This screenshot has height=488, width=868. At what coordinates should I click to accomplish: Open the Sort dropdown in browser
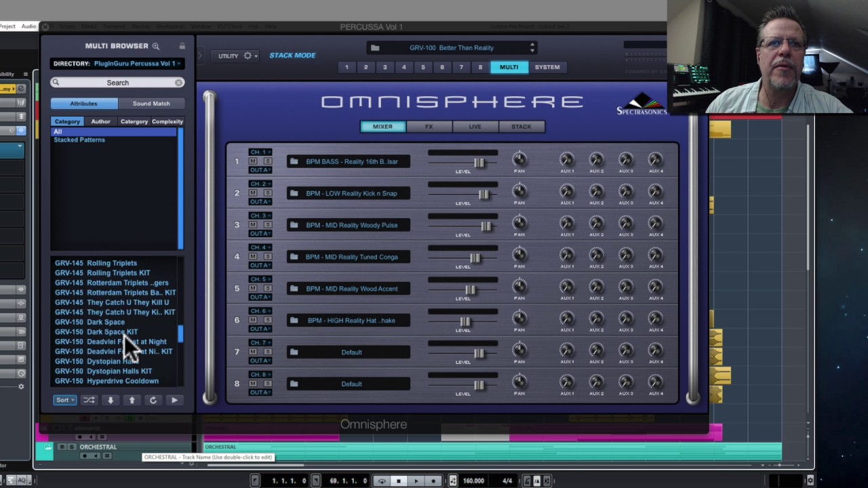pyautogui.click(x=64, y=400)
